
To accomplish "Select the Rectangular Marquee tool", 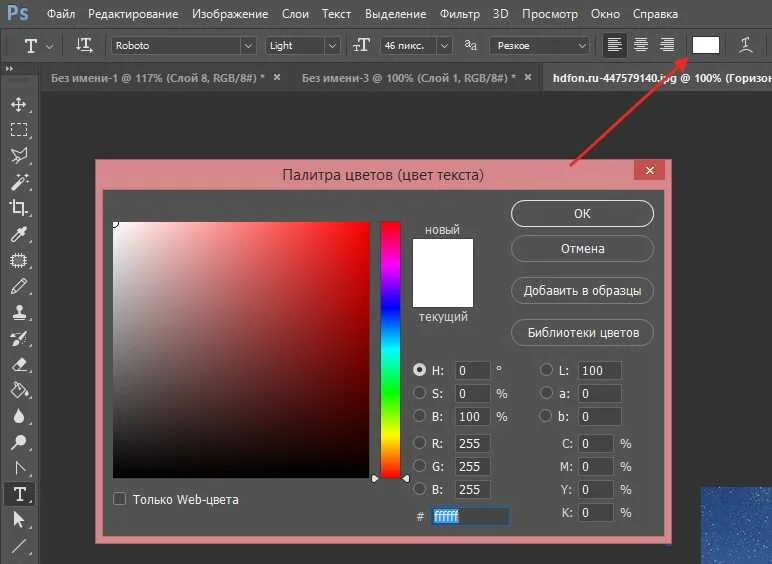I will [x=19, y=130].
